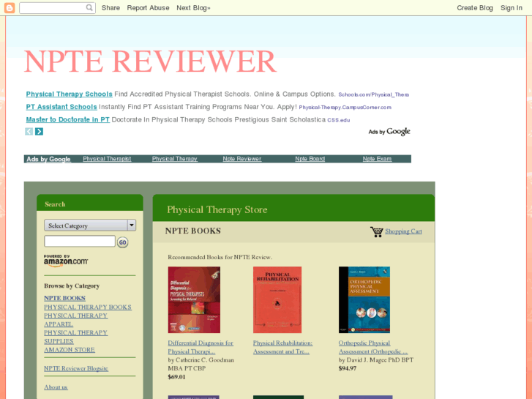Select PHYSICAL THERAPY BOOKS category
The height and width of the screenshot is (399, 532).
coord(88,307)
